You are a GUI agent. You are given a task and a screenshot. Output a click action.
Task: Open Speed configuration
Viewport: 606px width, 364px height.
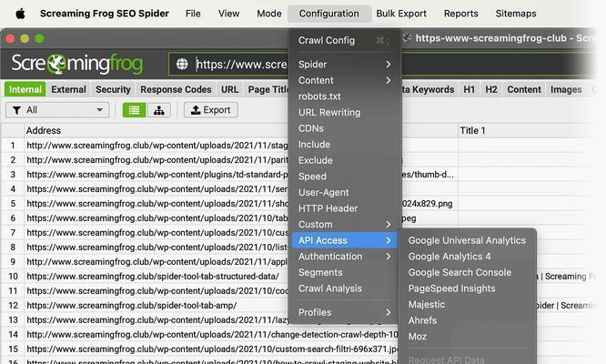pos(344,177)
